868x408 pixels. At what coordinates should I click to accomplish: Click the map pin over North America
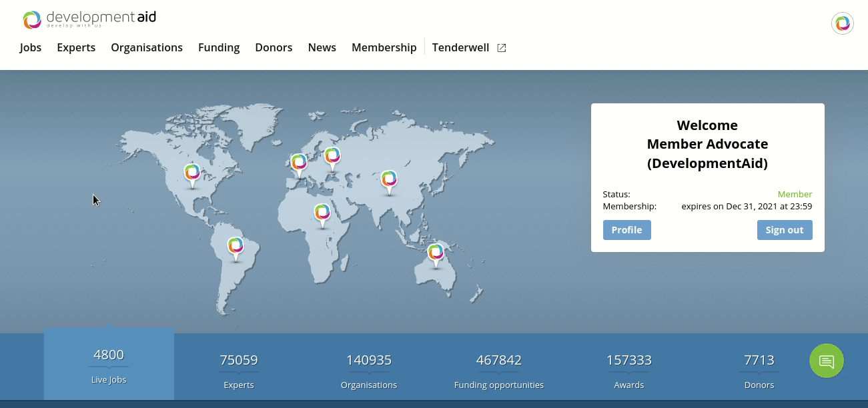[192, 174]
